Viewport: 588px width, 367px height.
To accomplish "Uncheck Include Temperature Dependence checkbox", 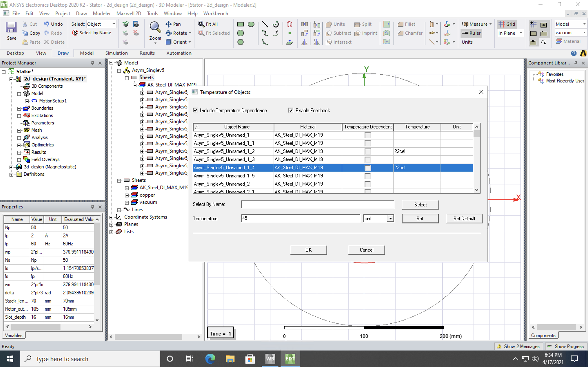I will [195, 111].
